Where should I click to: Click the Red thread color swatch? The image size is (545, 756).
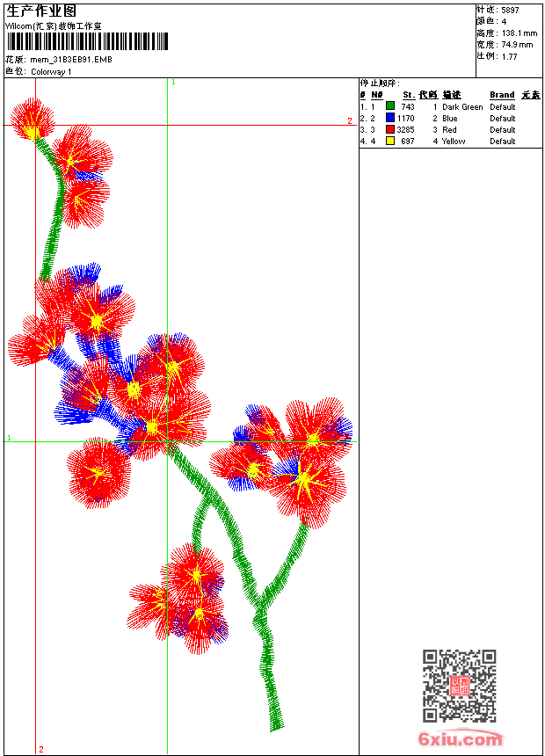coord(390,129)
